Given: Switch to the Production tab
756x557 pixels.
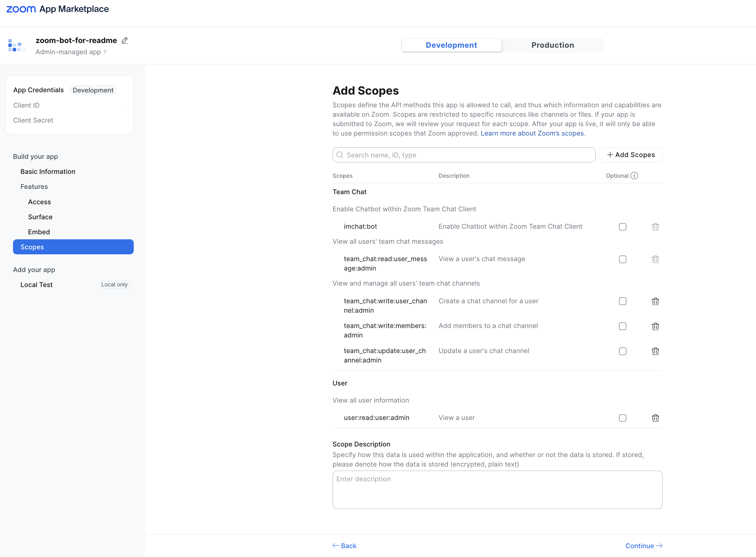Looking at the screenshot, I should 552,45.
